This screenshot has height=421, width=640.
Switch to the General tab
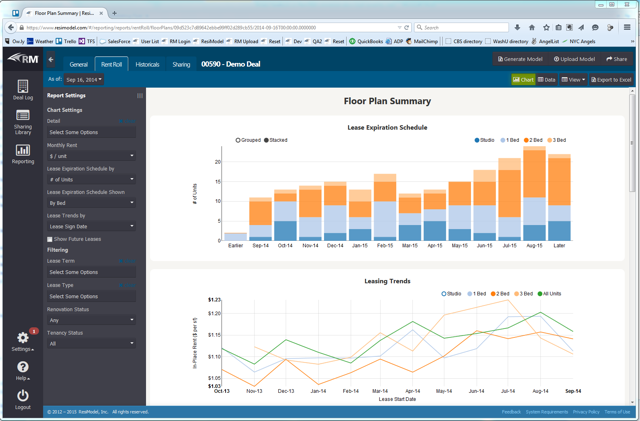[x=78, y=64]
